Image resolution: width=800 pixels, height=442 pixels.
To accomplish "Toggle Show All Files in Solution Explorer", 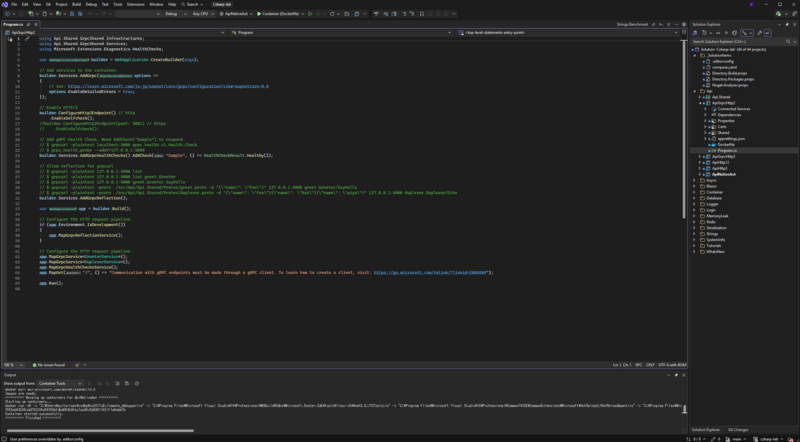I will click(734, 33).
